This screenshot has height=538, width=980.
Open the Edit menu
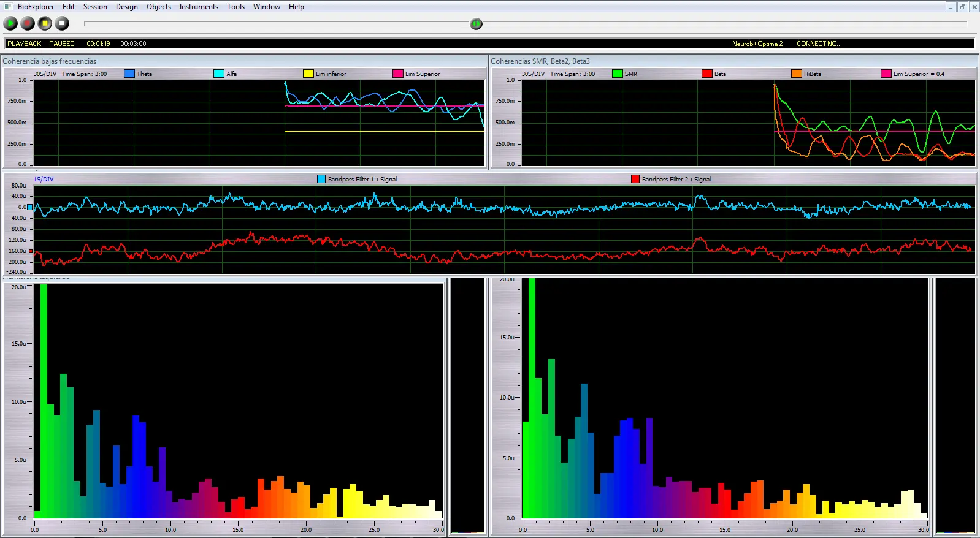(x=69, y=7)
